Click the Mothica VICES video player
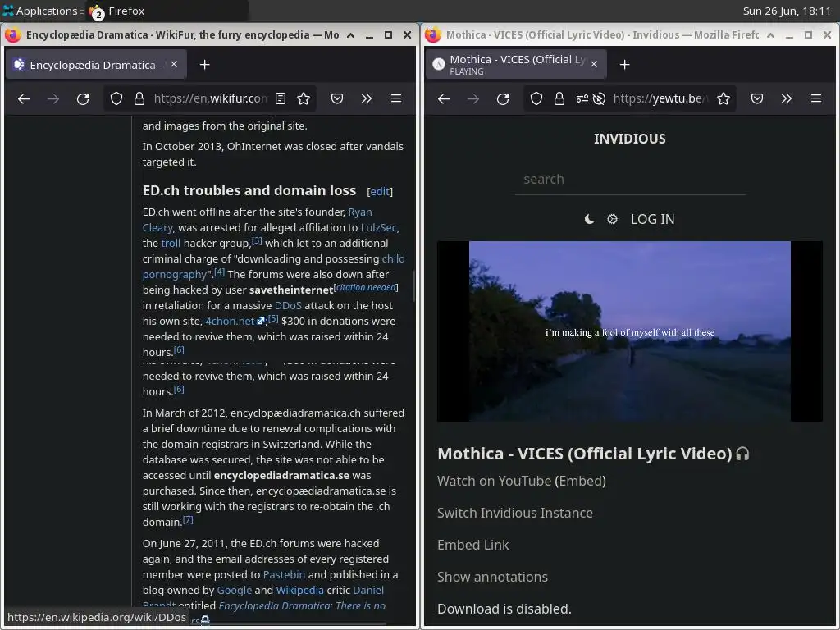This screenshot has width=840, height=630. pos(630,331)
